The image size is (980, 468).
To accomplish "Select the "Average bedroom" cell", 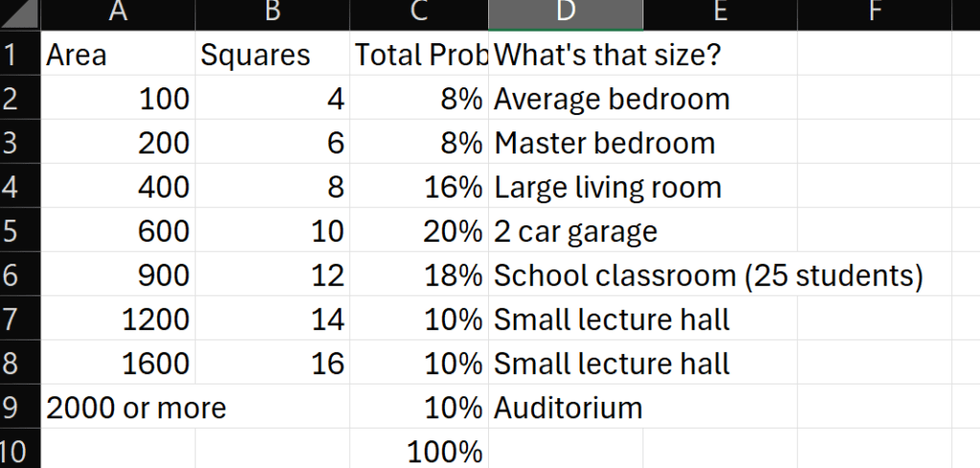I will [612, 99].
